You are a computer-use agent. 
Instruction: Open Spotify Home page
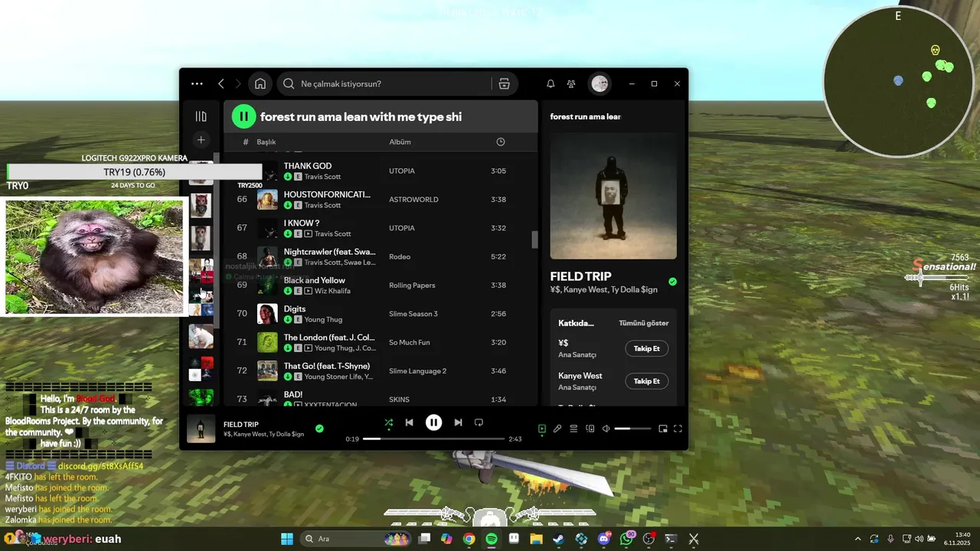point(260,84)
